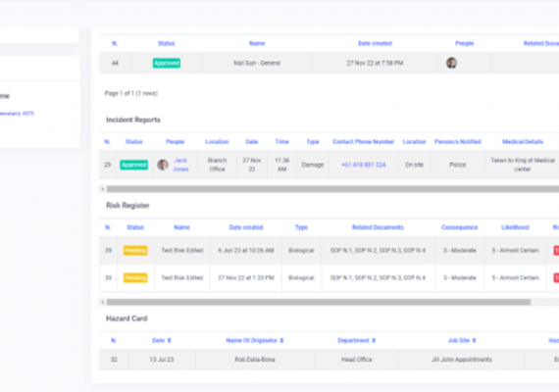Click sort arrows next to Department header
The height and width of the screenshot is (392, 559).
374,341
